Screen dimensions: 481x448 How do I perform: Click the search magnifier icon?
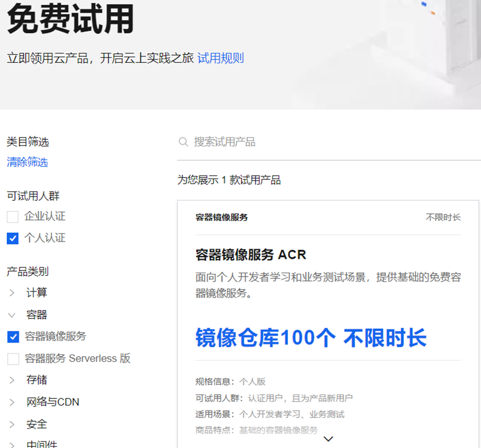point(183,142)
